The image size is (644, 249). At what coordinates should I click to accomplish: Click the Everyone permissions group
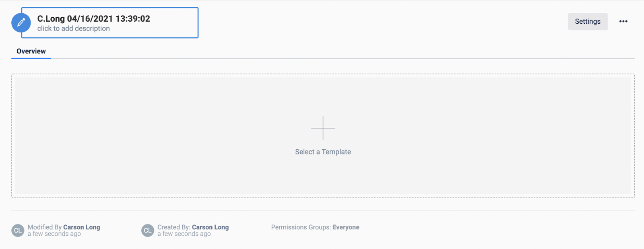click(346, 227)
